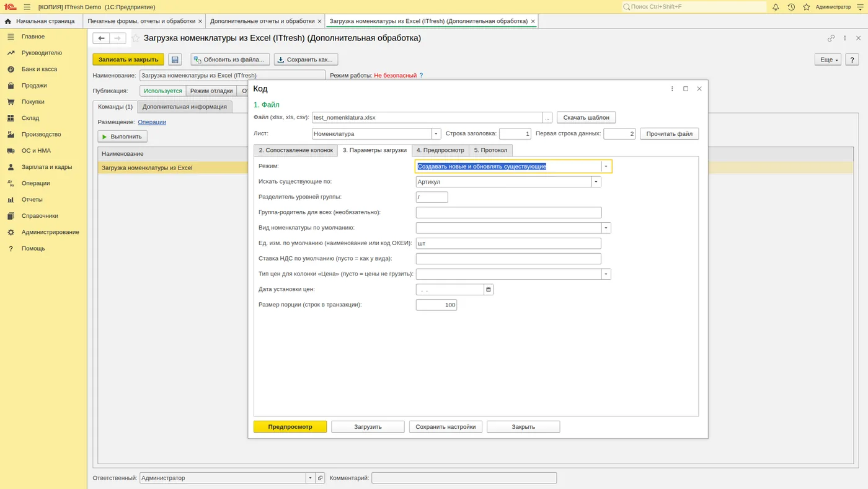The image size is (868, 489).
Task: Open 'Зарплата и кадры' section
Action: click(x=46, y=167)
